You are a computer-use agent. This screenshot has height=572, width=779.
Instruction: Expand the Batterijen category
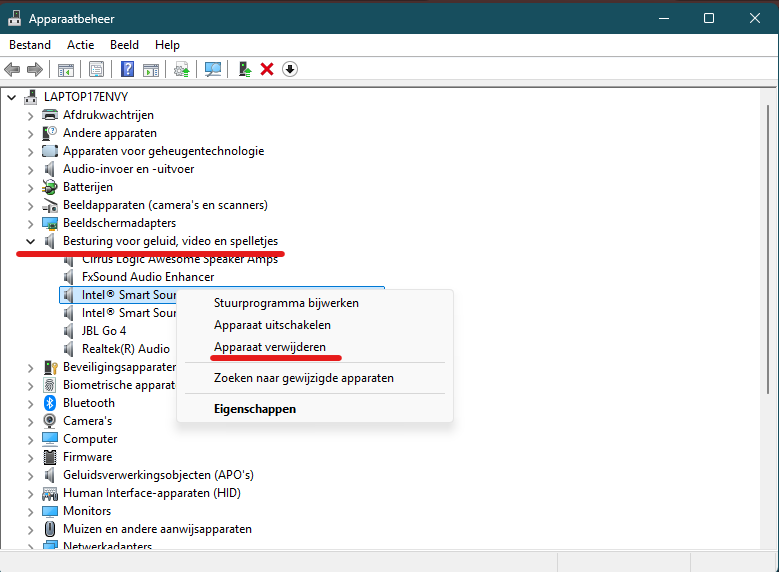click(x=30, y=187)
